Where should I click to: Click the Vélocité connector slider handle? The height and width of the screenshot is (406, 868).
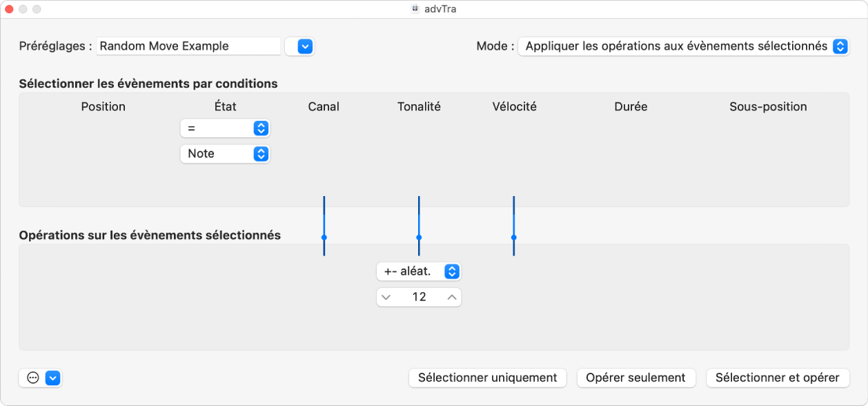pos(513,238)
